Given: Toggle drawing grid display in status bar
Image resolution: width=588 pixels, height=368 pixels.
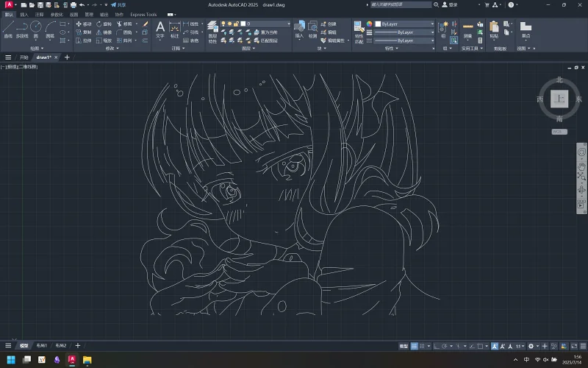Looking at the screenshot, I should click(415, 346).
